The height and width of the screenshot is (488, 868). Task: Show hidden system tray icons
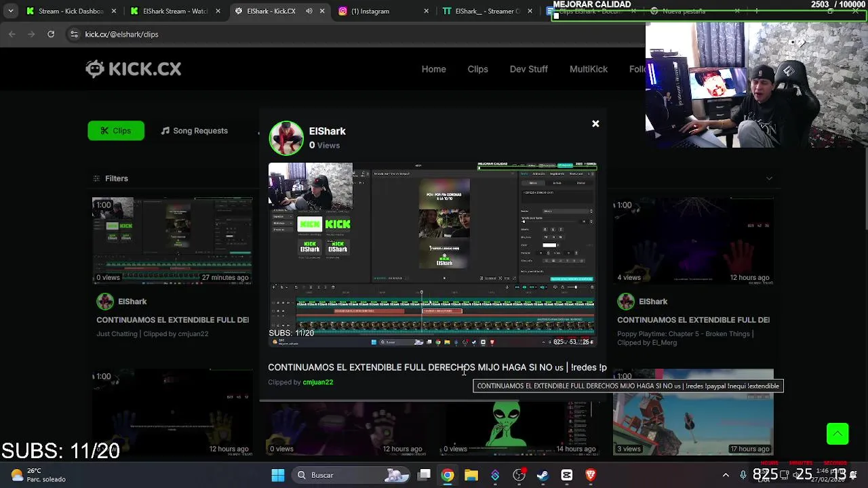[x=726, y=475]
